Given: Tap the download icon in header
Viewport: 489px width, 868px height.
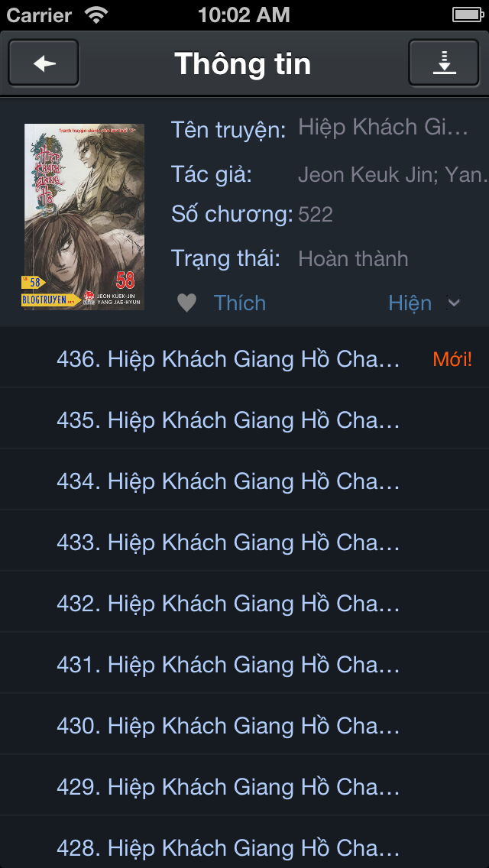Looking at the screenshot, I should click(444, 63).
